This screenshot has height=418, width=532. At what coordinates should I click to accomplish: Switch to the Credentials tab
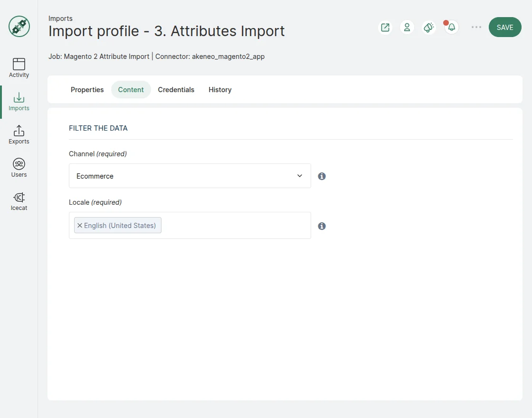(176, 90)
